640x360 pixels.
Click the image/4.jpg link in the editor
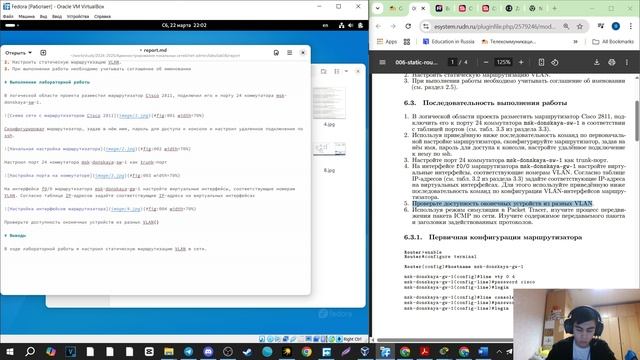point(126,209)
